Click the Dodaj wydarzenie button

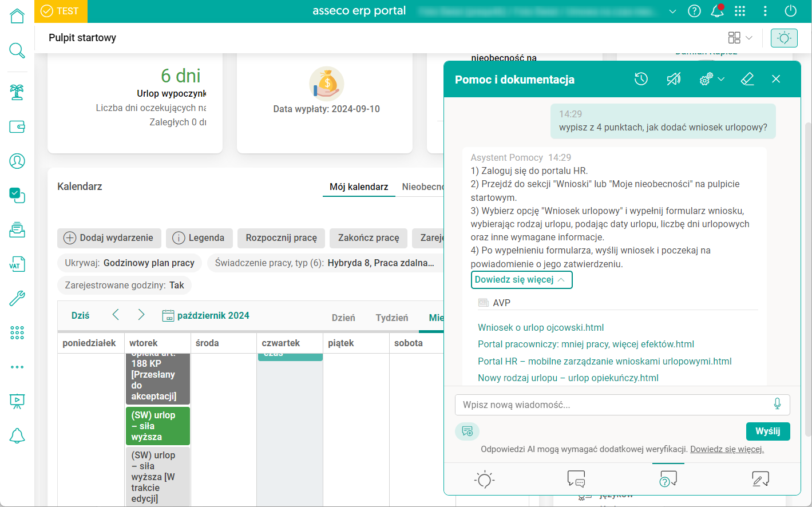pos(109,238)
